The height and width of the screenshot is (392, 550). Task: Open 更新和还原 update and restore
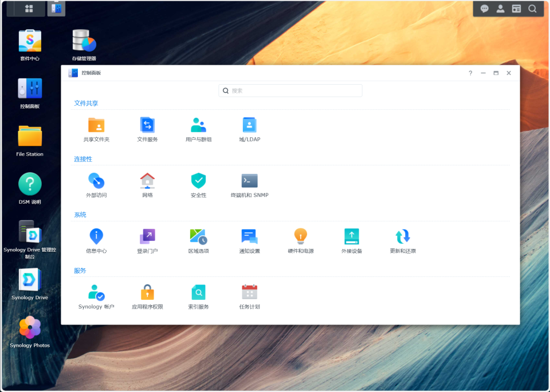(403, 240)
